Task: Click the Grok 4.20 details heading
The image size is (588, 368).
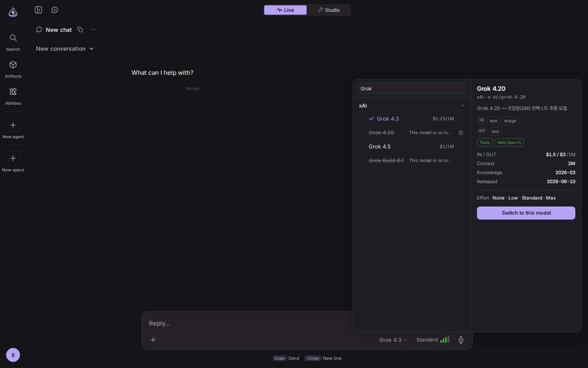Action: tap(491, 89)
